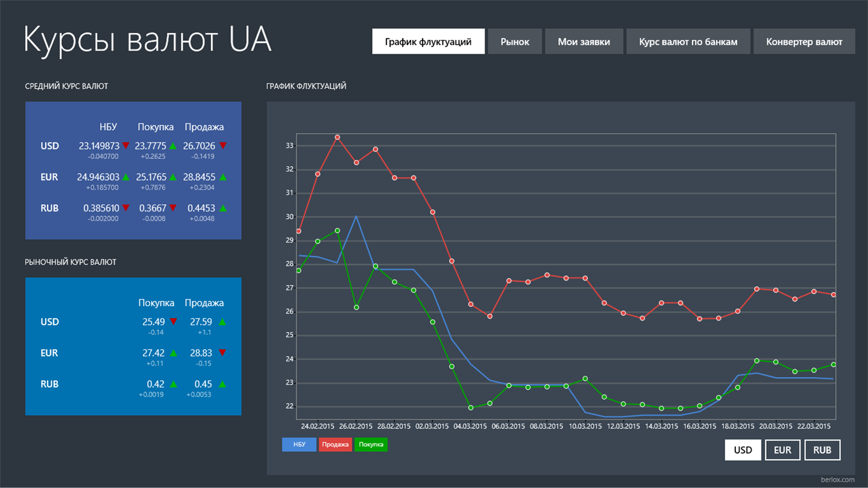Click red down arrow beside USD Продажа 26.7026
The image size is (868, 488).
click(223, 145)
